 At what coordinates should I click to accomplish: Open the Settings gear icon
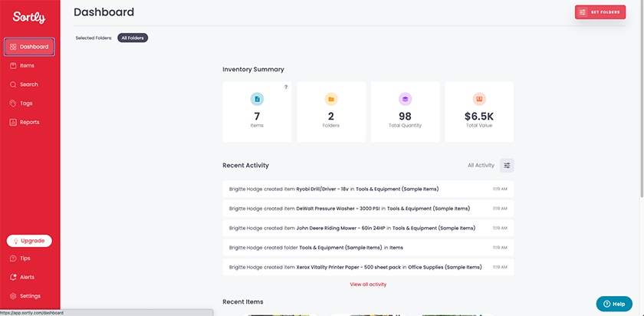[13, 296]
